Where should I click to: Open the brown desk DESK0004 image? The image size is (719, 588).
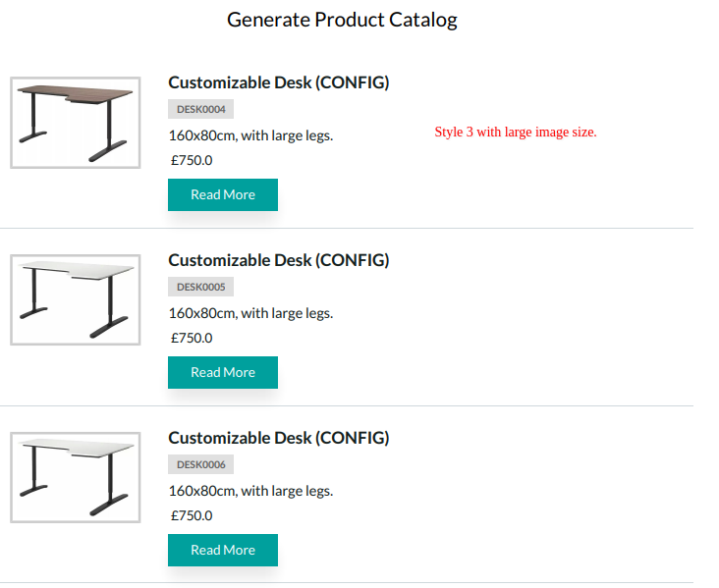tap(76, 123)
